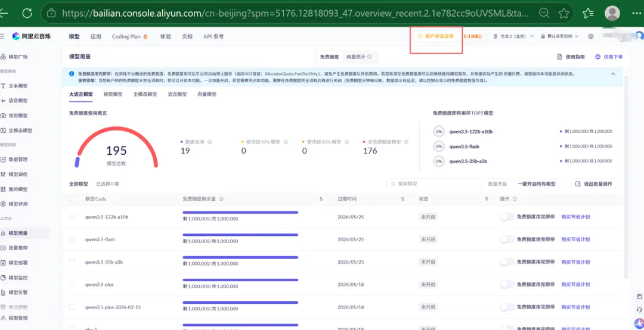Open the headset support icon at right edge
Image resolution: width=644 pixels, height=330 pixels.
point(639,309)
